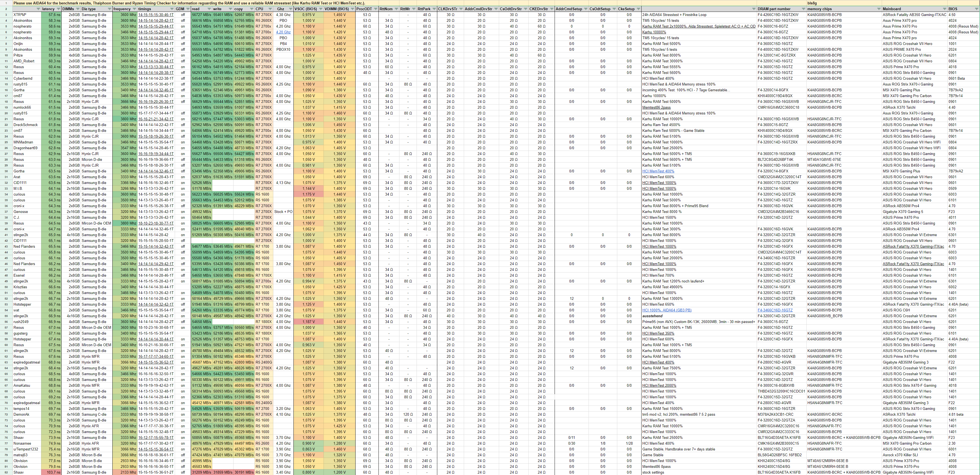
Task: Open the Die type column filter
Action: tap(110, 9)
